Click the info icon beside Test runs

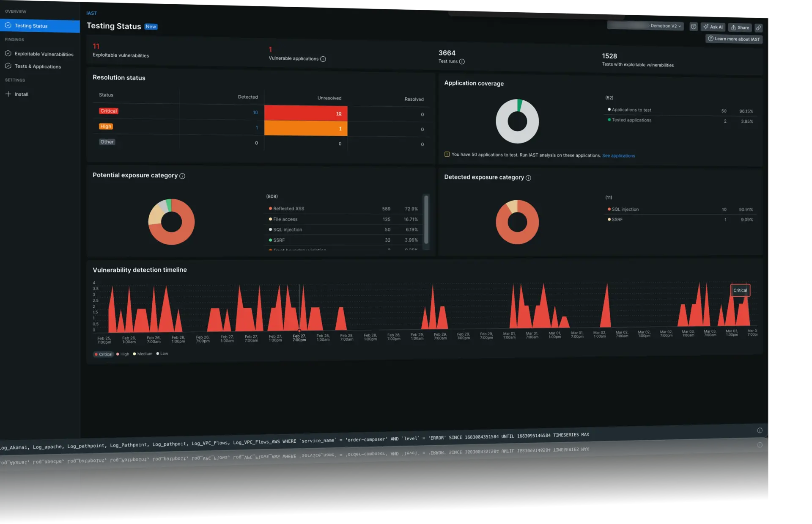pyautogui.click(x=462, y=62)
